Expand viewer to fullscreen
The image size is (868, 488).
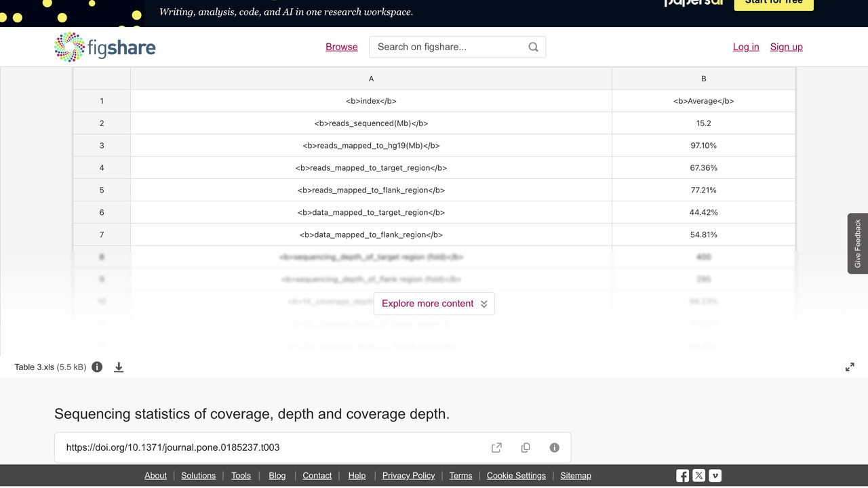pyautogui.click(x=850, y=367)
